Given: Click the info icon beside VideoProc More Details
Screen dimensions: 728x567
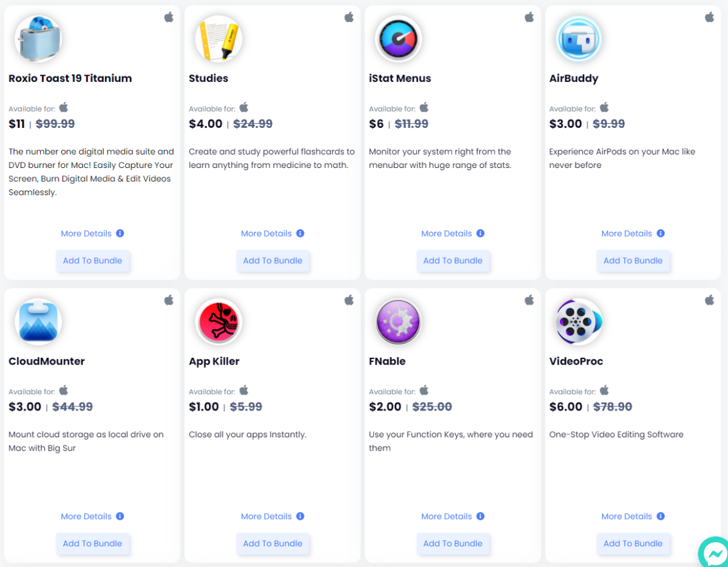Looking at the screenshot, I should (x=661, y=516).
